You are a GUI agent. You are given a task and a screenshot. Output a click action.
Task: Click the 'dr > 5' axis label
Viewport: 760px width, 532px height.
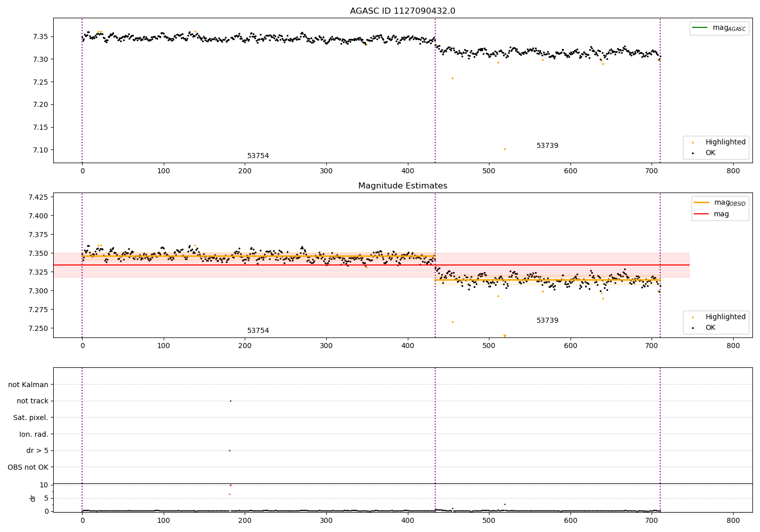tap(37, 450)
